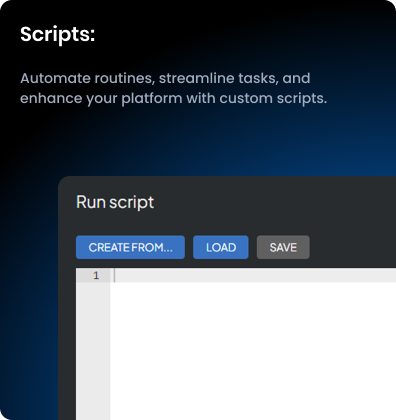Click the Scripts: title text
Image resolution: width=396 pixels, height=420 pixels.
coord(57,34)
